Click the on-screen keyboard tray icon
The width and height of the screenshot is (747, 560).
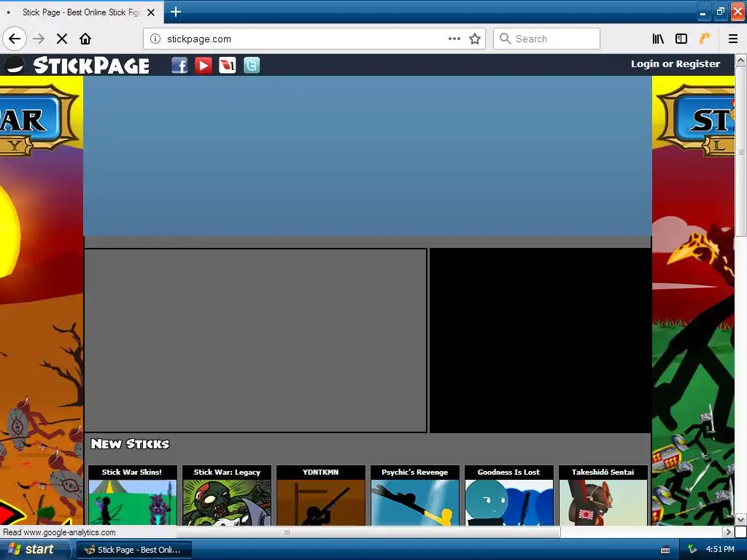(x=665, y=550)
